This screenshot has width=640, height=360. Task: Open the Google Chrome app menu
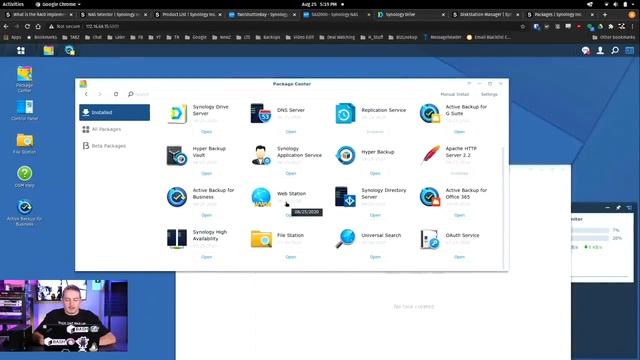58,4
